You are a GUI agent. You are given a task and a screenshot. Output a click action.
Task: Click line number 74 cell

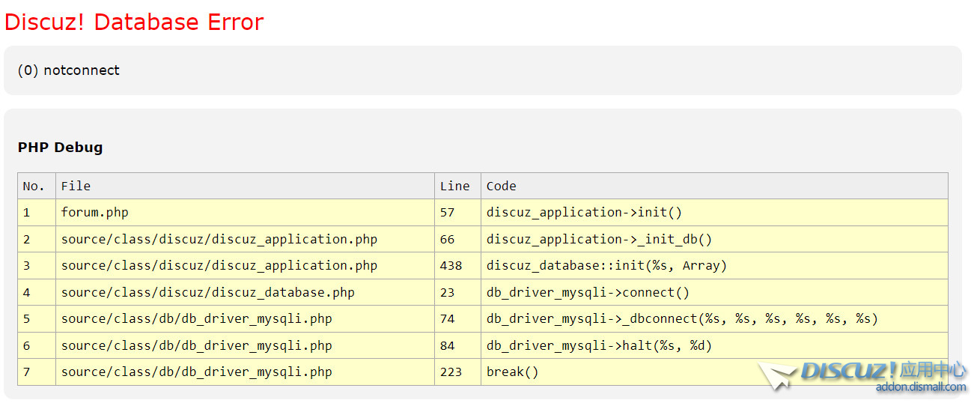[458, 319]
